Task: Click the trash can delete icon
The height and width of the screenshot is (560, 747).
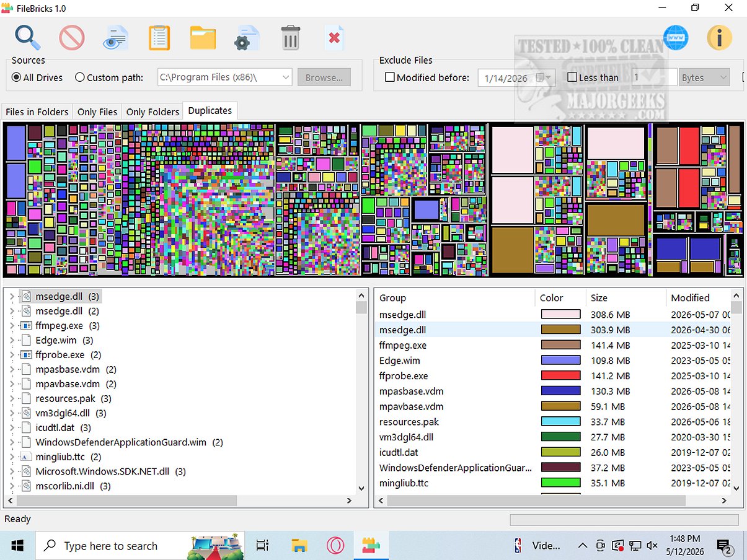Action: point(290,38)
